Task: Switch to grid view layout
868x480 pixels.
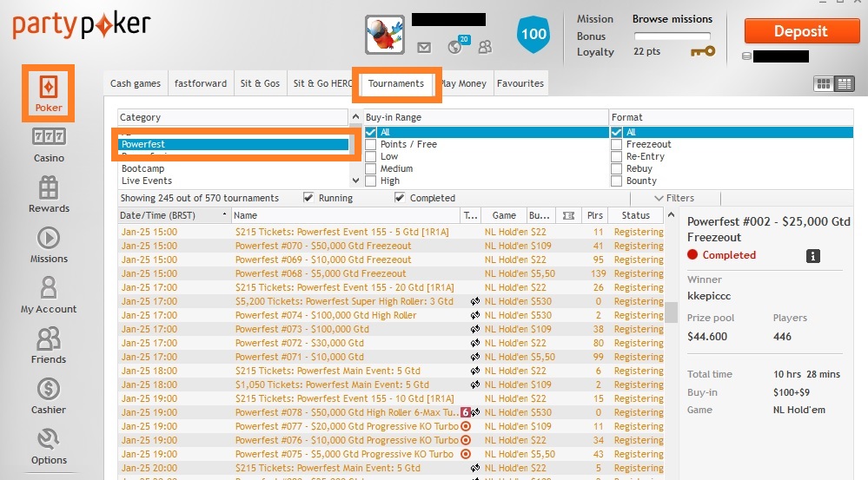Action: (824, 84)
